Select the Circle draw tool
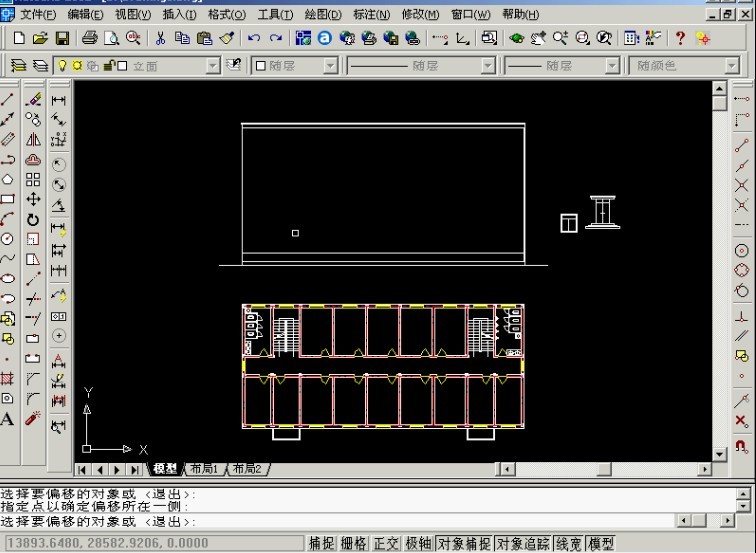The image size is (756, 553). 7,239
